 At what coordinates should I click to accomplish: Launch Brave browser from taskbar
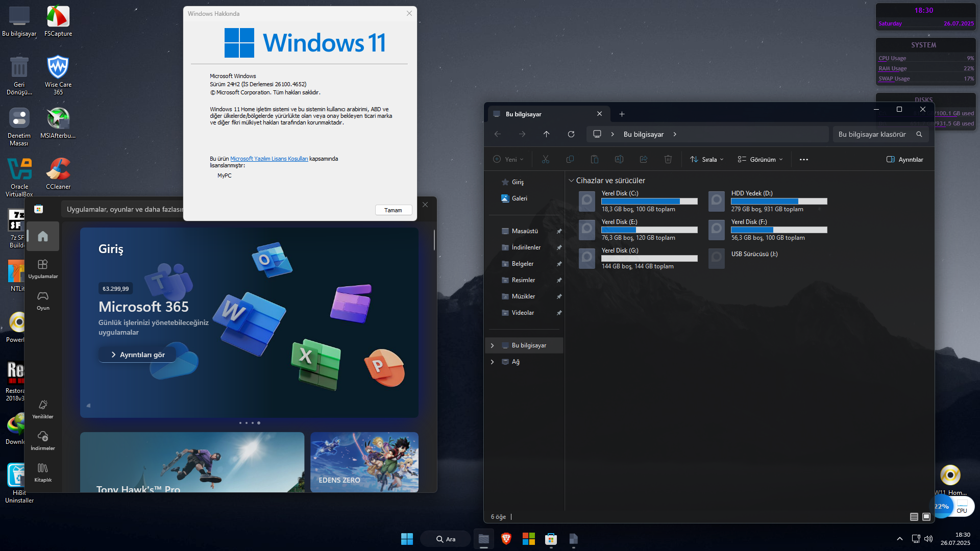tap(506, 539)
